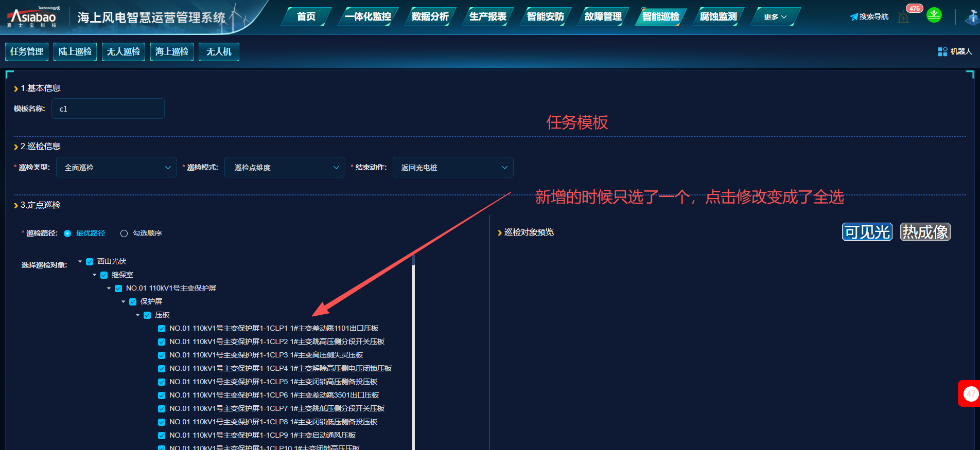
Task: Open the 巡检类型 dropdown
Action: (117, 168)
